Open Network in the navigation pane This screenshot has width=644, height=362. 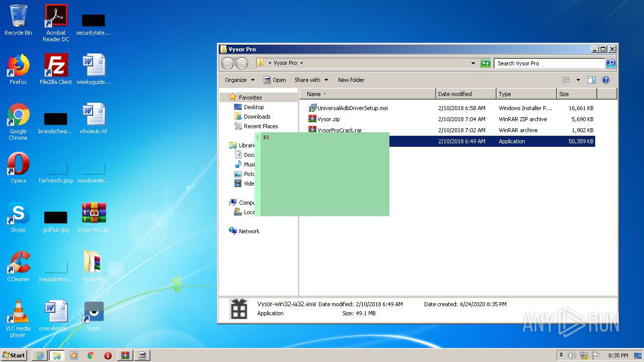(x=249, y=231)
